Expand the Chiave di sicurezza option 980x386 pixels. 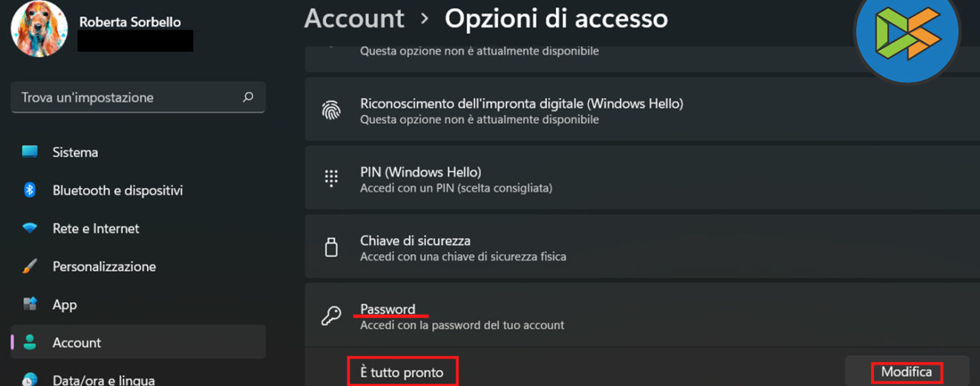(638, 247)
